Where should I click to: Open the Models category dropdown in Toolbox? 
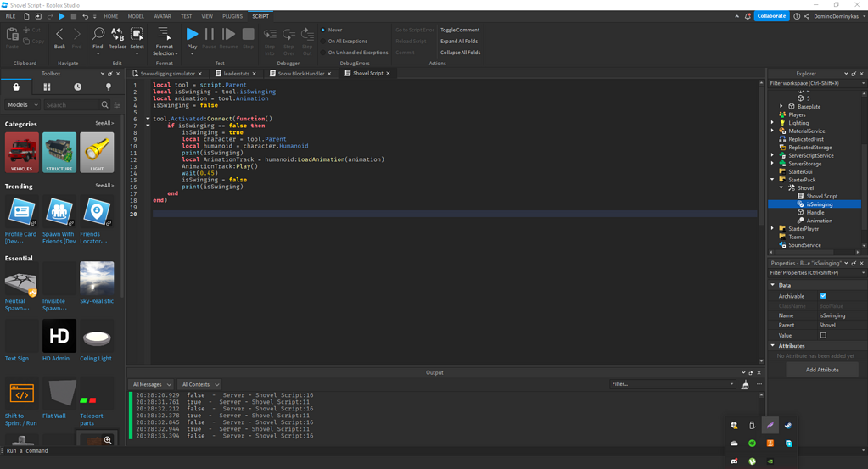point(23,105)
